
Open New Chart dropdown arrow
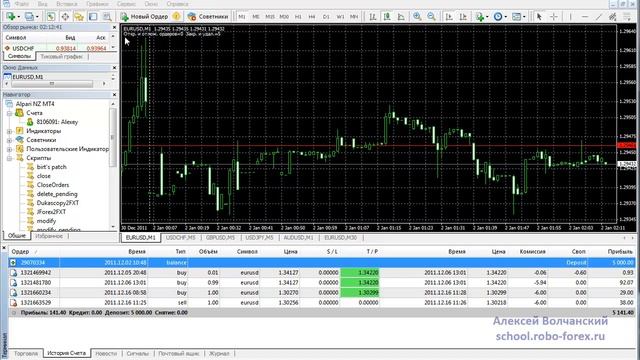click(18, 17)
